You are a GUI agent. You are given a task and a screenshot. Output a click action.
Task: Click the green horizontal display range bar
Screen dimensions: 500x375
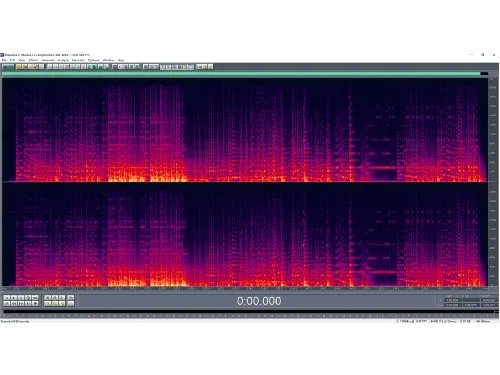tap(241, 73)
